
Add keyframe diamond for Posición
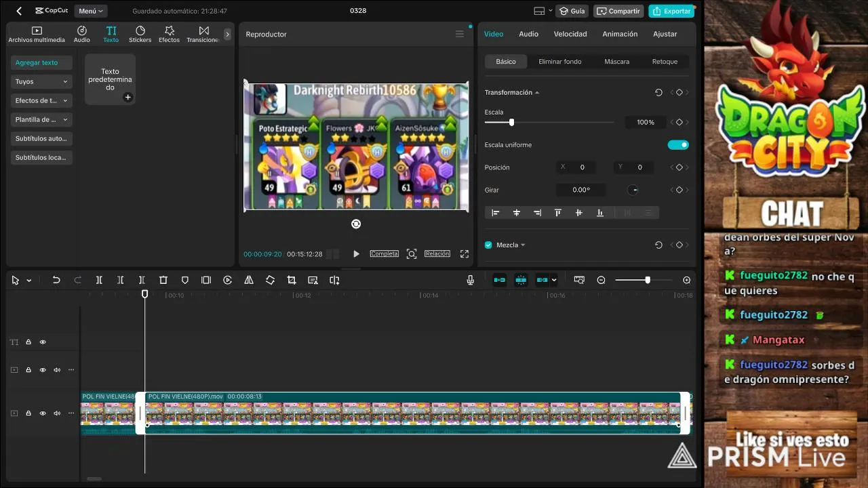point(679,167)
